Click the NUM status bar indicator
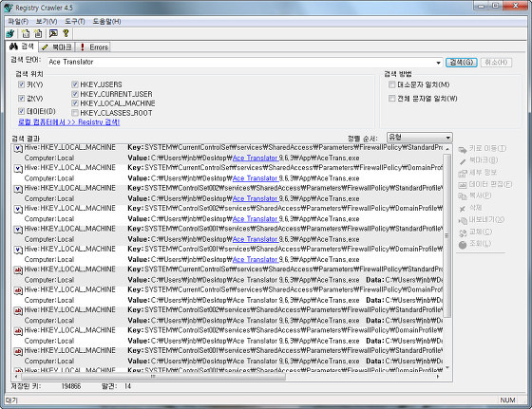 tap(507, 400)
